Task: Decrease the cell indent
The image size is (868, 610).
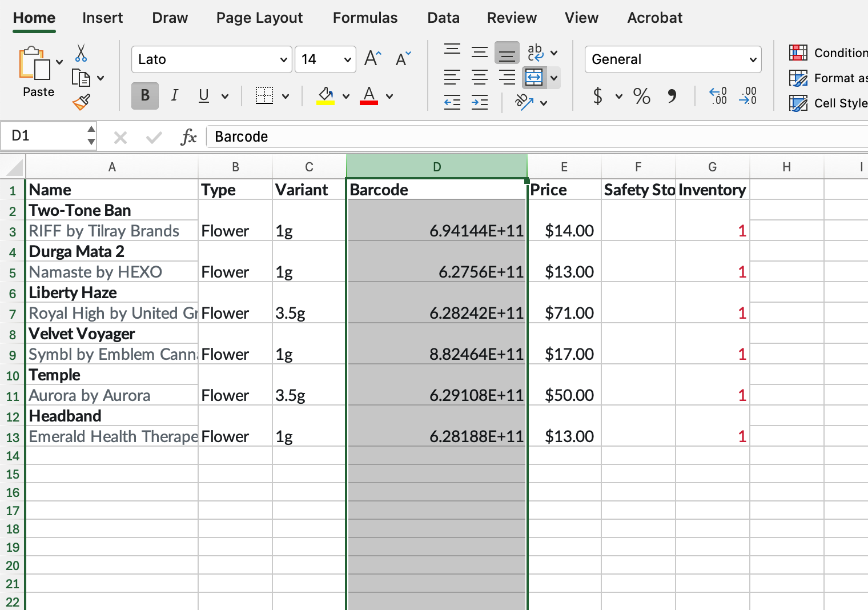Action: pos(452,102)
